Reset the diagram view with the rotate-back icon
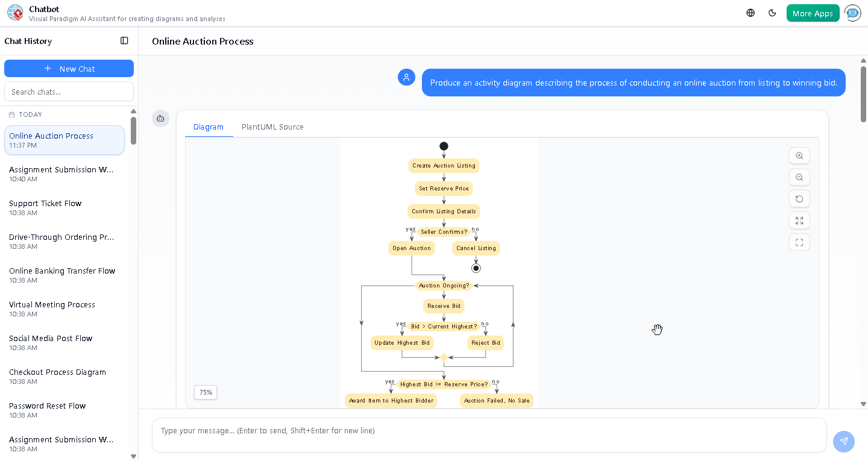This screenshot has width=868, height=461. pos(799,199)
